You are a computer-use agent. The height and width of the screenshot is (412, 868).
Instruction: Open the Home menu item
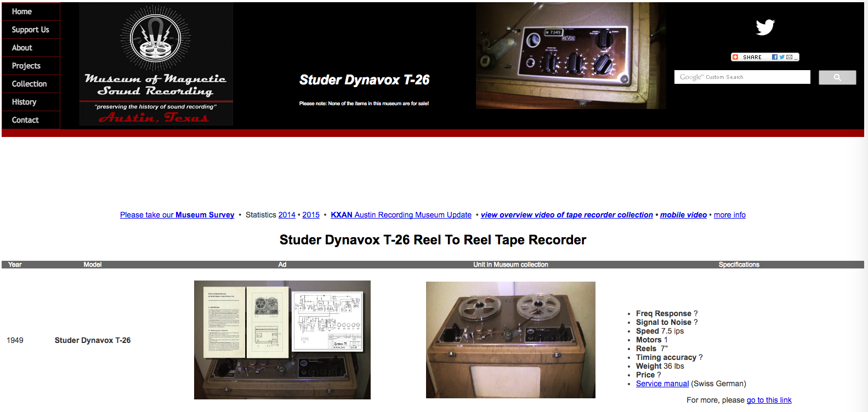[31, 12]
